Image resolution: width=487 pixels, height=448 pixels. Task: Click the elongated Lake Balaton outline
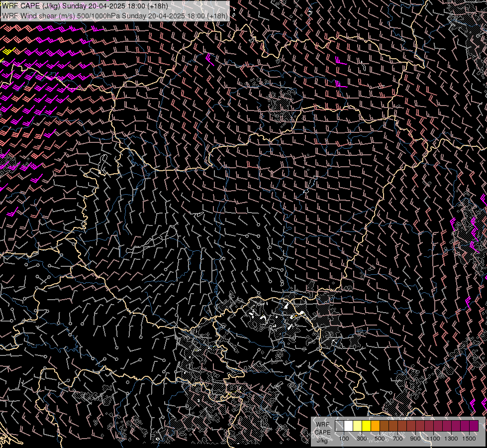point(152,241)
